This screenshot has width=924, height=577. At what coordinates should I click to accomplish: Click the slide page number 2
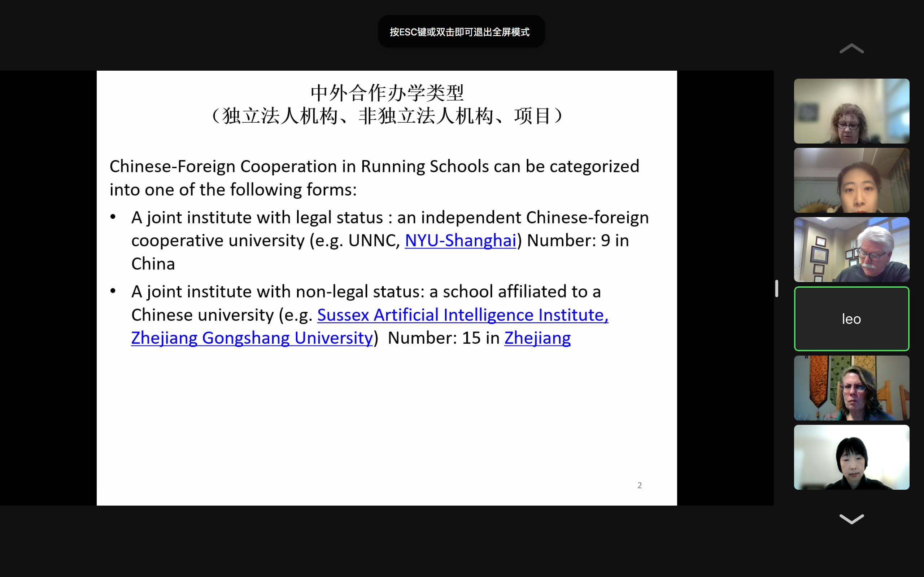pyautogui.click(x=639, y=485)
